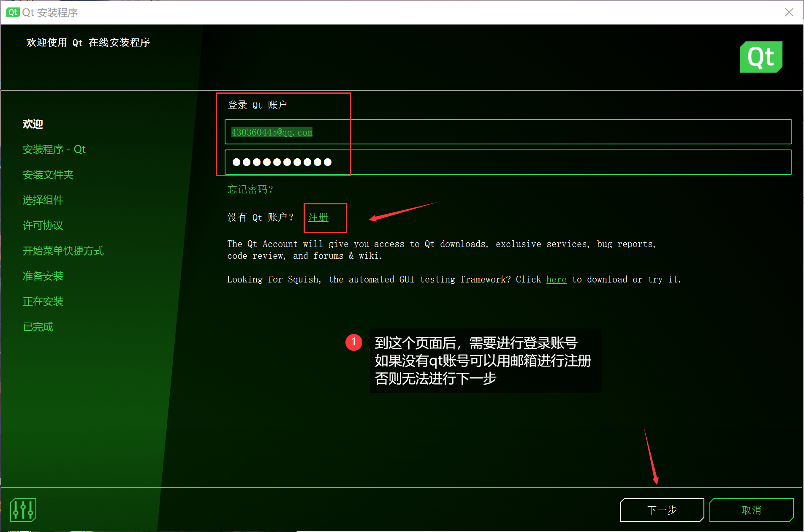Click the 登录 Qt 账户 heading
The width and height of the screenshot is (804, 532).
[257, 105]
